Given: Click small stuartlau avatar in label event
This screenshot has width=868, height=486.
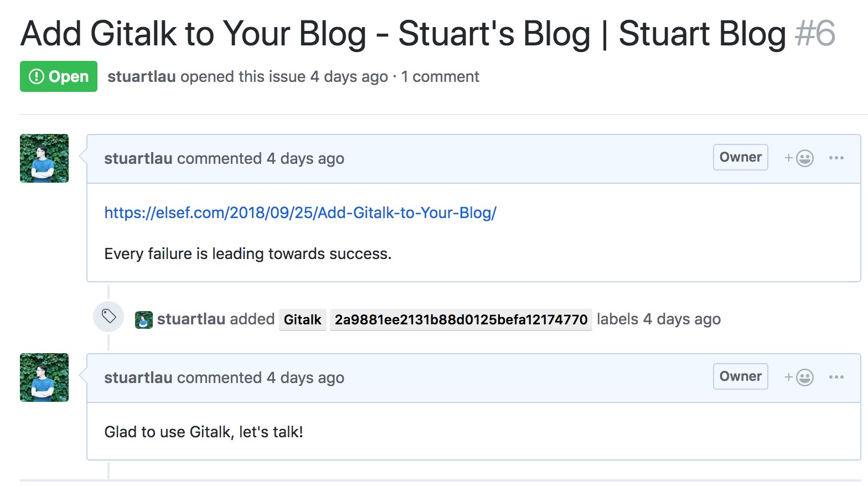Looking at the screenshot, I should point(144,320).
